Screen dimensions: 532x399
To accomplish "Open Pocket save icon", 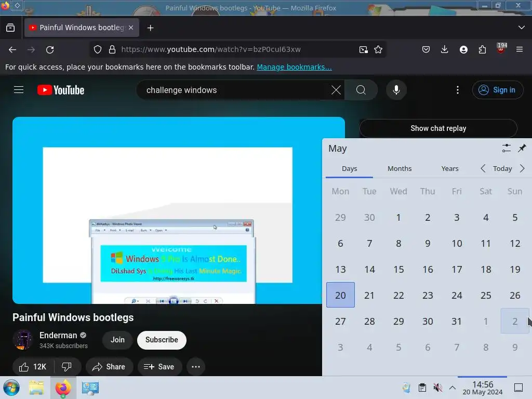I will [426, 50].
